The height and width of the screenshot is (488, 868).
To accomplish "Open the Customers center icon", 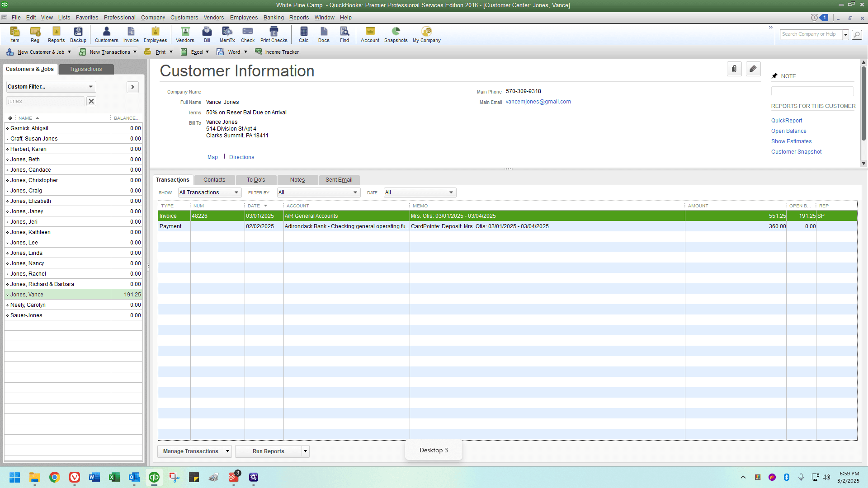I will 107,34.
